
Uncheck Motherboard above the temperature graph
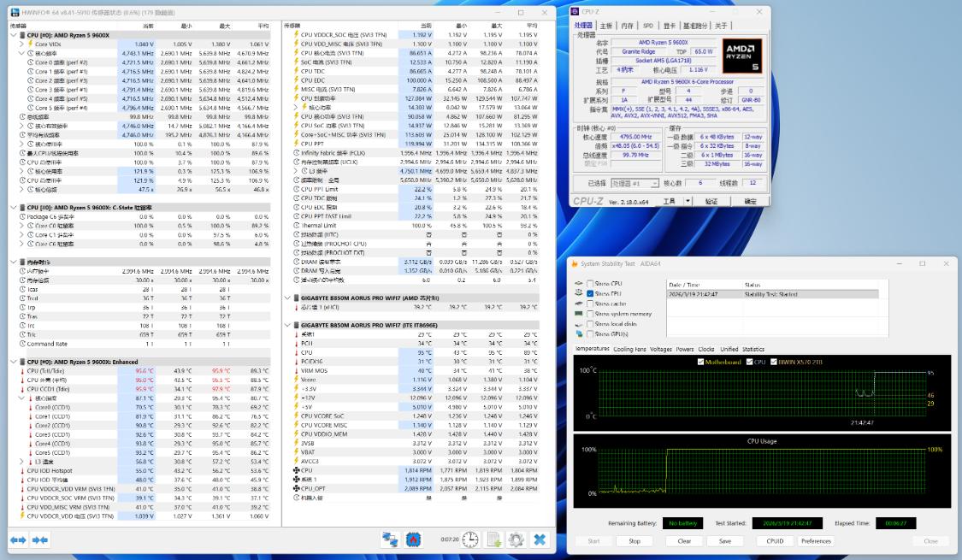coord(699,362)
